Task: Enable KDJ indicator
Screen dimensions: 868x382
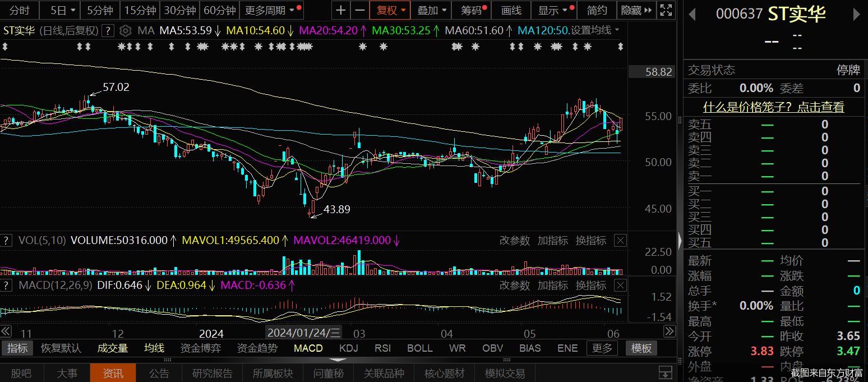Action: 349,348
